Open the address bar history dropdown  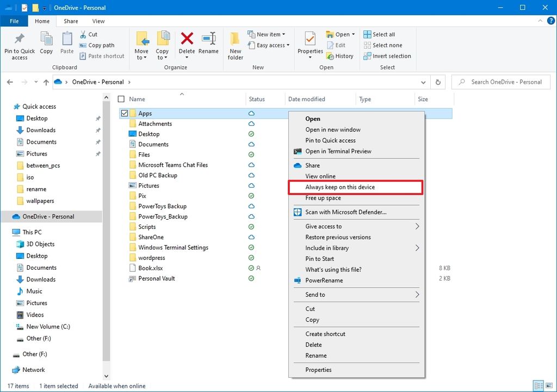pyautogui.click(x=424, y=82)
